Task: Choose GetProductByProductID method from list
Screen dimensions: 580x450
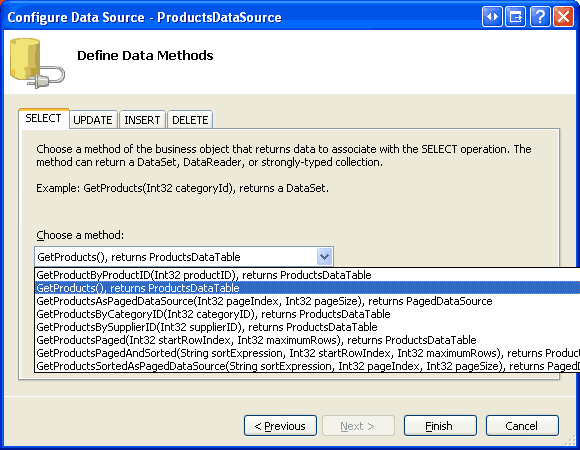Action: point(307,275)
